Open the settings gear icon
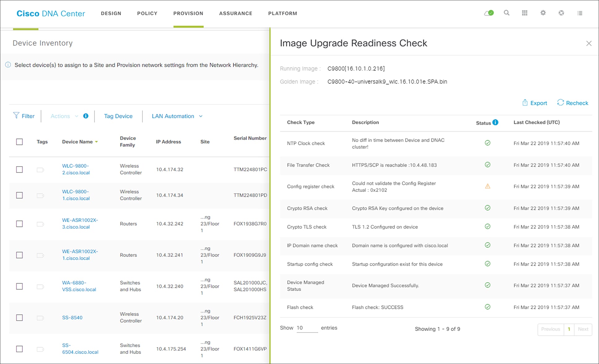Screen dimensions: 599x364 click(x=543, y=13)
